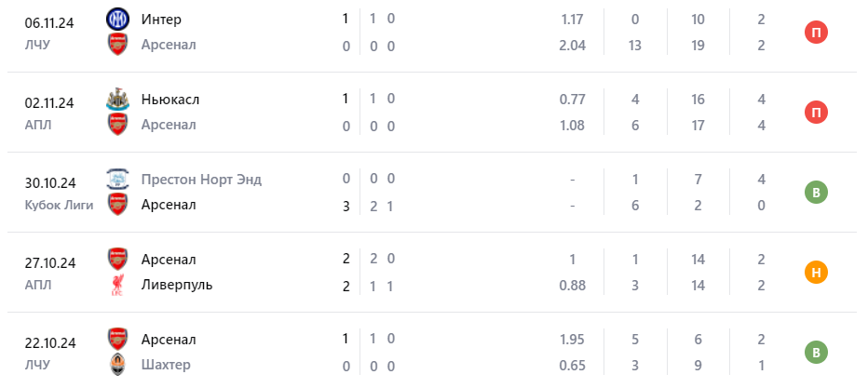
Task: Open the Ньюкасл team link
Action: point(170,99)
